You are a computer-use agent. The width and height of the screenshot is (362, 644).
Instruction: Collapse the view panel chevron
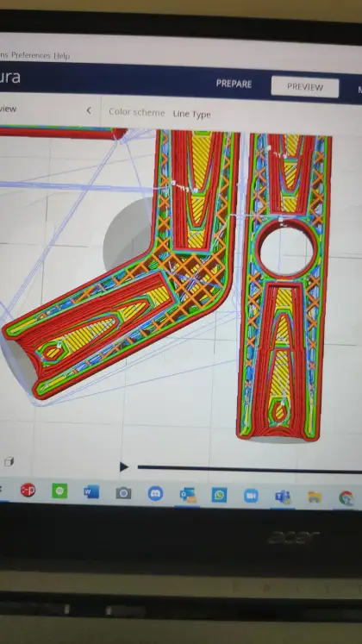(89, 110)
